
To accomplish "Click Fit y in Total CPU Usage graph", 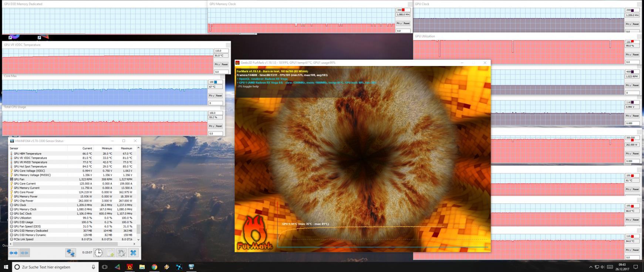I will coord(211,126).
